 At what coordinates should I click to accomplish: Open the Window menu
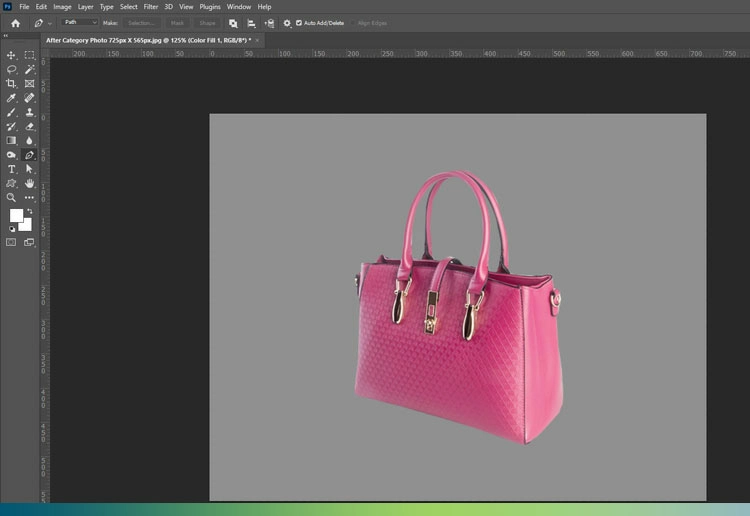[x=239, y=7]
